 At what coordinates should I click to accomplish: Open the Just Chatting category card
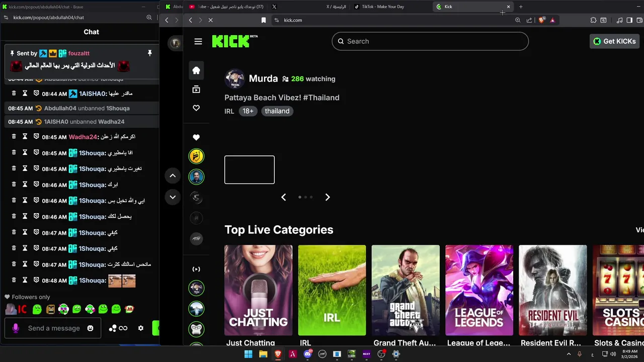(258, 291)
